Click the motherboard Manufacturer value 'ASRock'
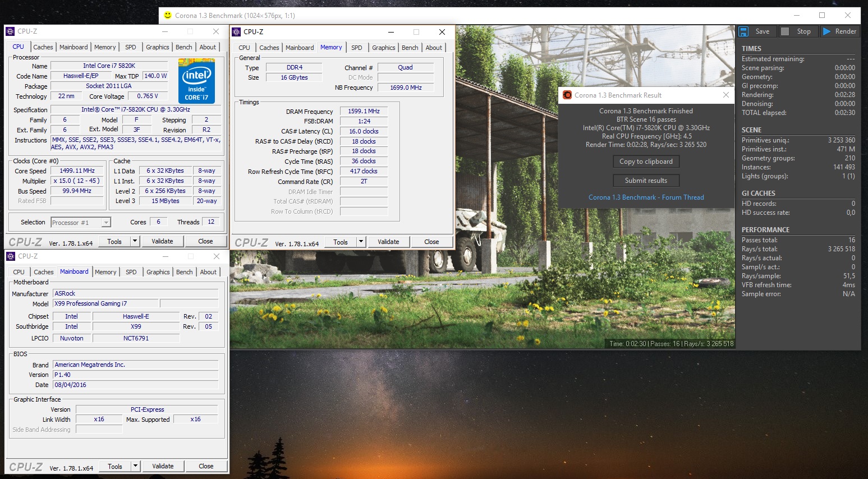Image resolution: width=868 pixels, height=479 pixels. coord(136,293)
